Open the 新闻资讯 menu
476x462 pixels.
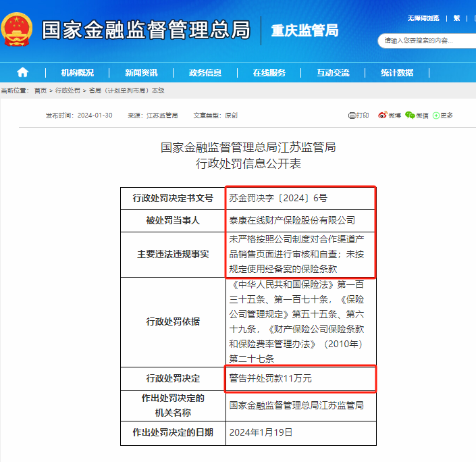[x=141, y=73]
